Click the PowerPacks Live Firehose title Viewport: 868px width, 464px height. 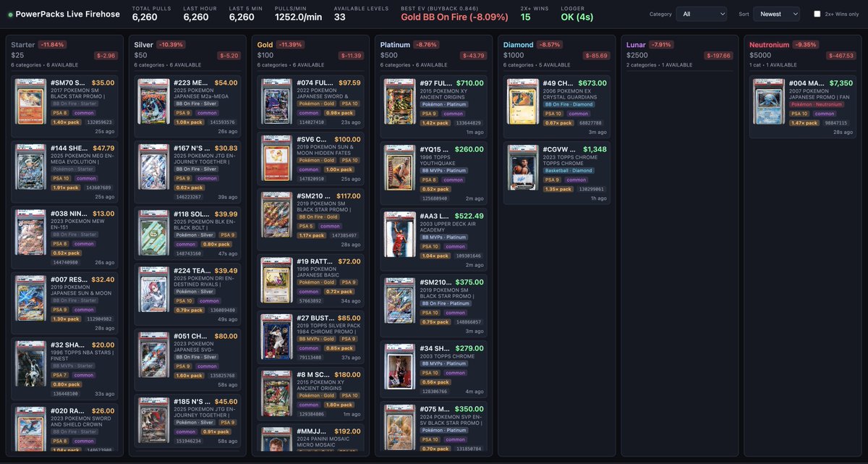click(x=67, y=14)
